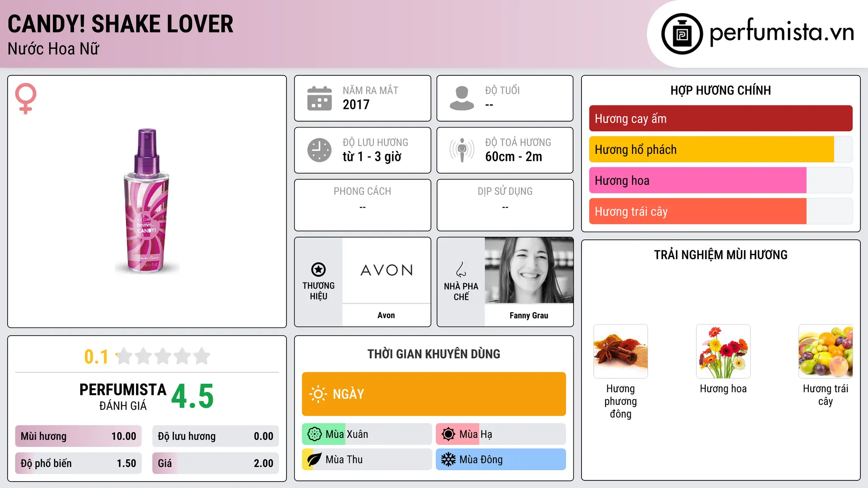Viewport: 868px width, 488px height.
Task: Click the 'Nước Hoa Nữ' subtitle
Action: pyautogui.click(x=53, y=49)
